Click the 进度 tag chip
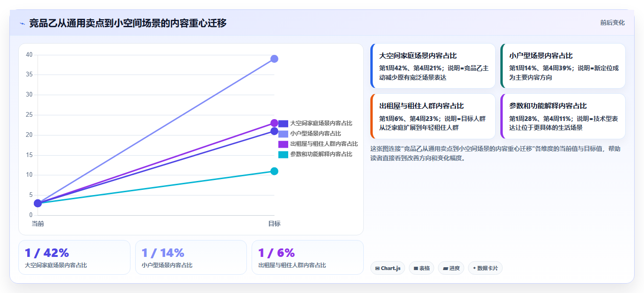This screenshot has height=293, width=644. point(451,268)
